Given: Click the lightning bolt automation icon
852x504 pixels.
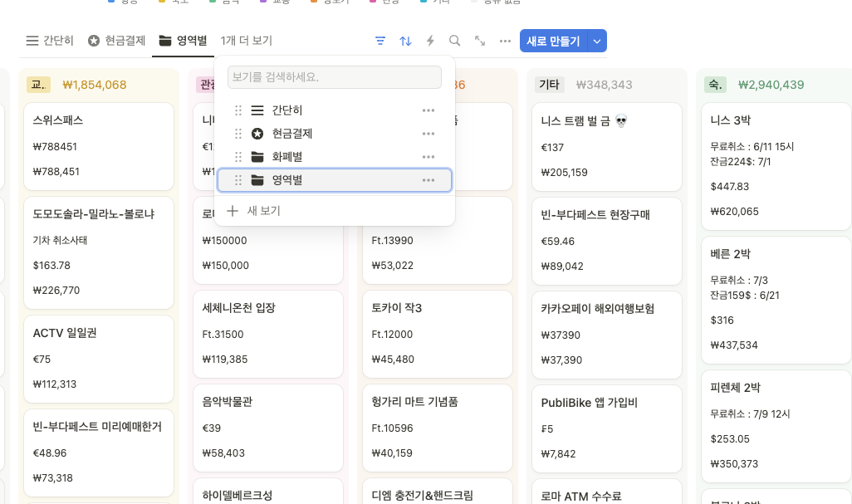Looking at the screenshot, I should pyautogui.click(x=430, y=41).
